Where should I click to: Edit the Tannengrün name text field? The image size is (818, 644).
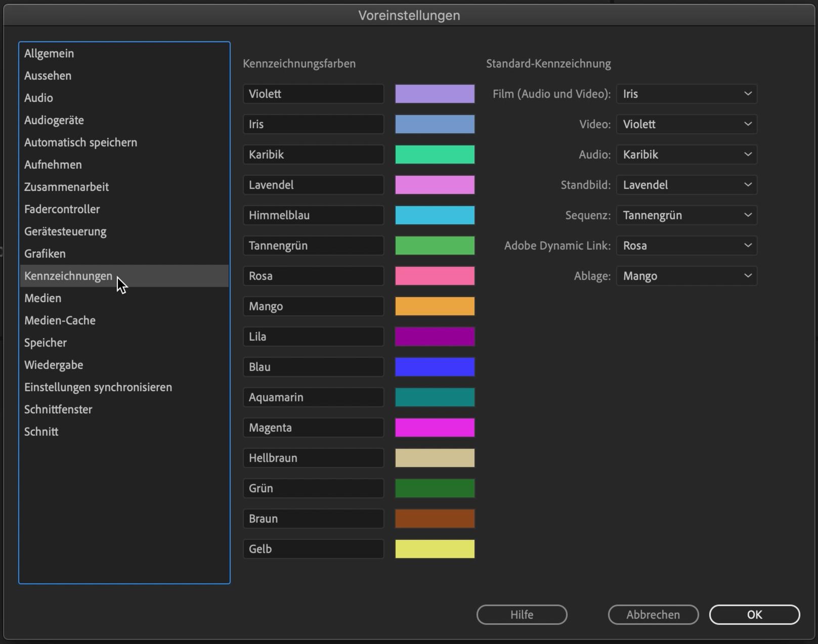(313, 246)
